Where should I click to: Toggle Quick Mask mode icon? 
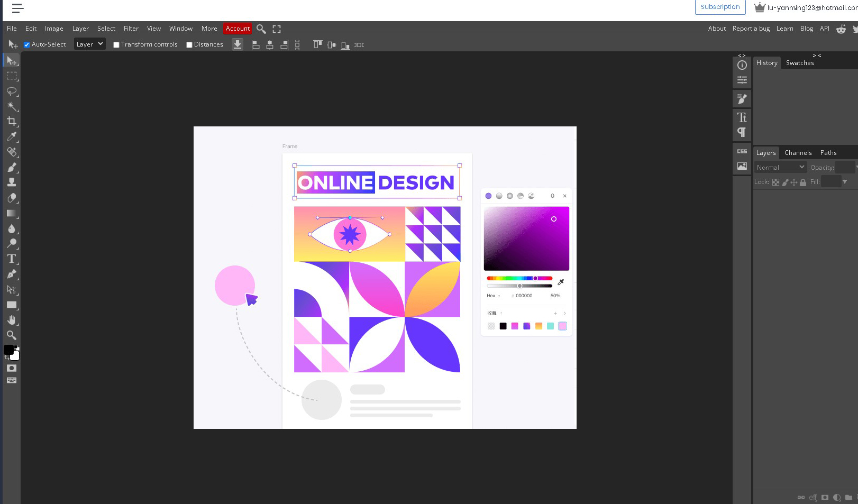pyautogui.click(x=12, y=368)
